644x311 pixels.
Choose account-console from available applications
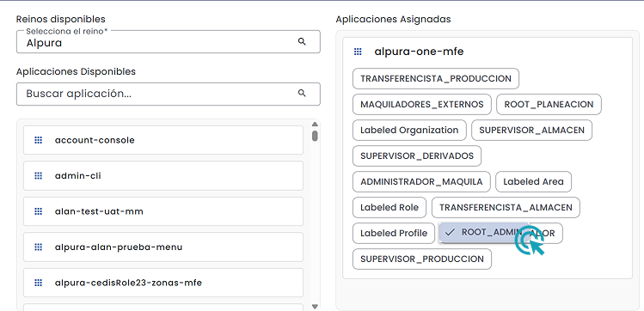pos(163,140)
